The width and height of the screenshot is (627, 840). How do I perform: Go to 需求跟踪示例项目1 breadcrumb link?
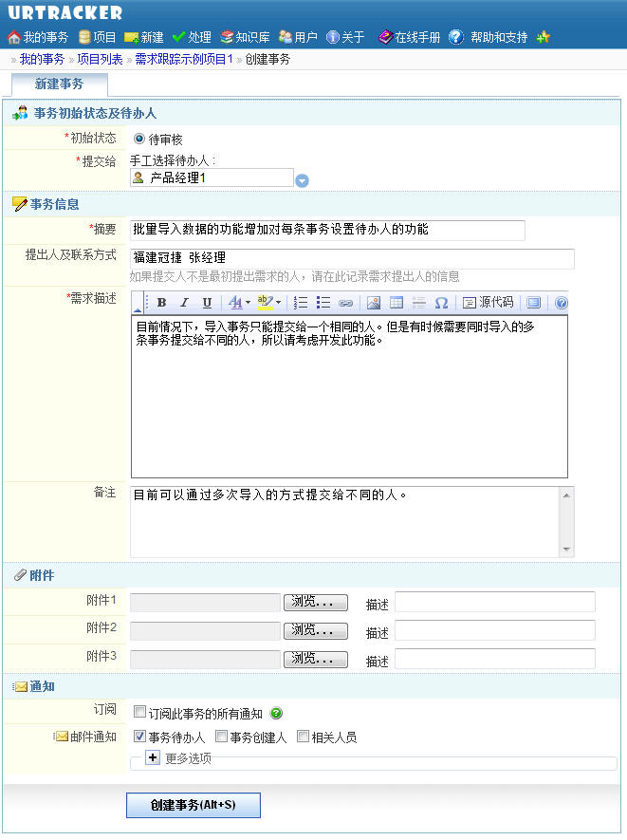pos(184,59)
